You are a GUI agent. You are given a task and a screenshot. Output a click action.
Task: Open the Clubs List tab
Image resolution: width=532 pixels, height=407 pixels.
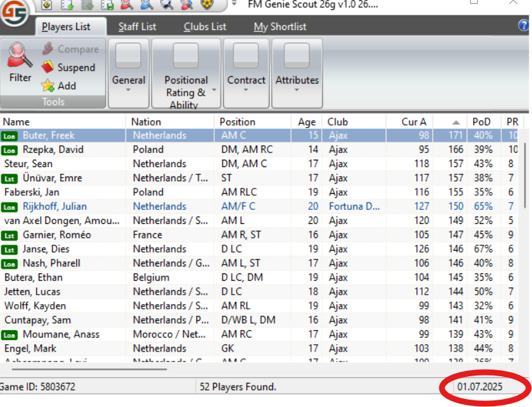click(205, 27)
